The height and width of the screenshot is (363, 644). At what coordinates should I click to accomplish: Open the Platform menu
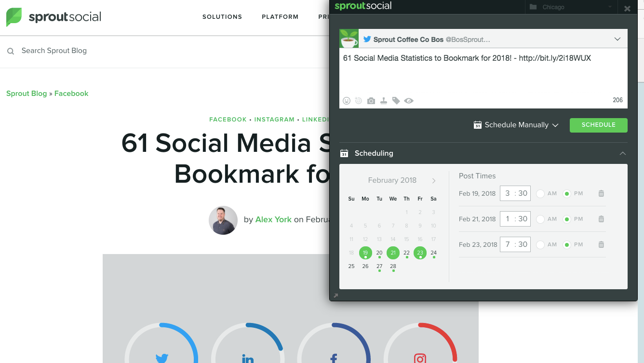(x=280, y=17)
